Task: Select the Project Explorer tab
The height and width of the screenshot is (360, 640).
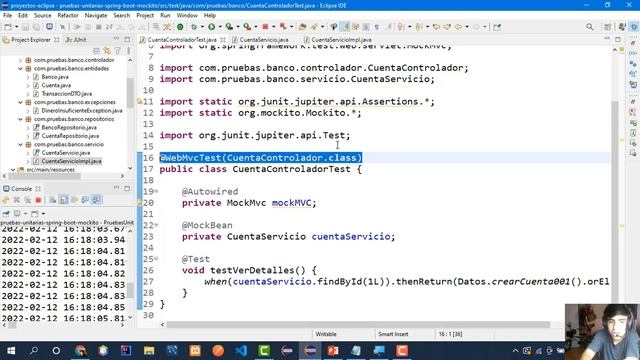Action: [x=31, y=40]
